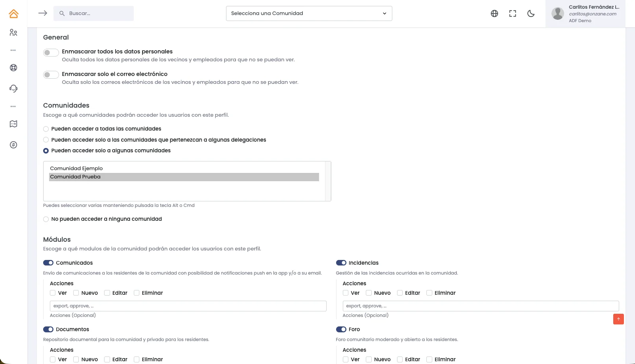Click the search magnifier icon
Screen dimensions: 635x364
coord(62,13)
